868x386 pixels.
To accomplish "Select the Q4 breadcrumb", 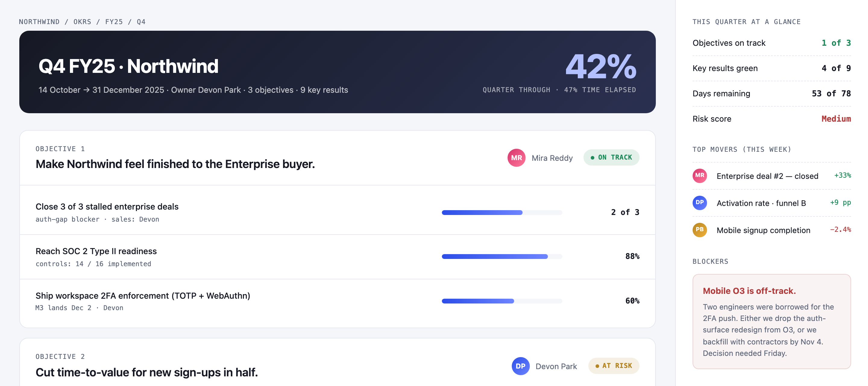I will point(141,22).
